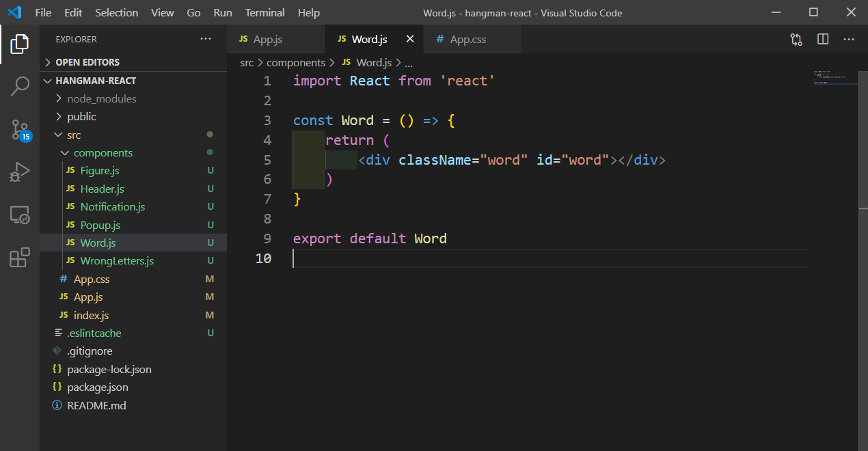Viewport: 868px width, 451px height.
Task: Click 'export default Word' code text
Action: pos(370,238)
